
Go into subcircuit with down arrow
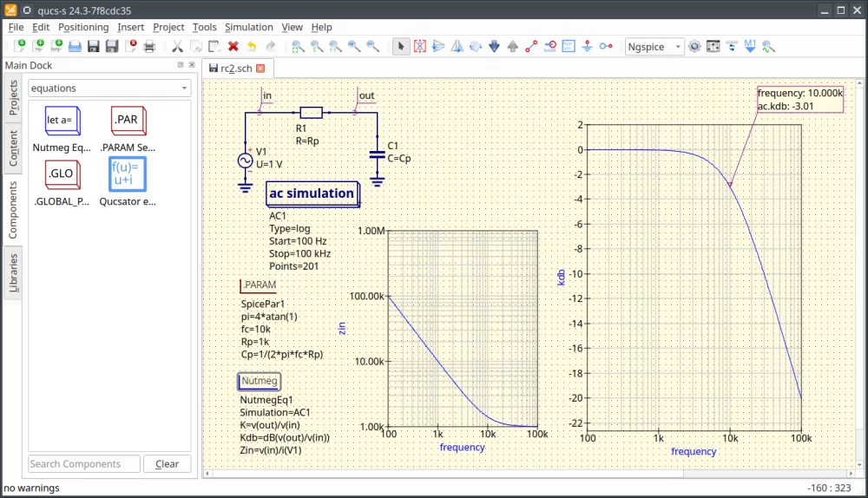click(495, 47)
